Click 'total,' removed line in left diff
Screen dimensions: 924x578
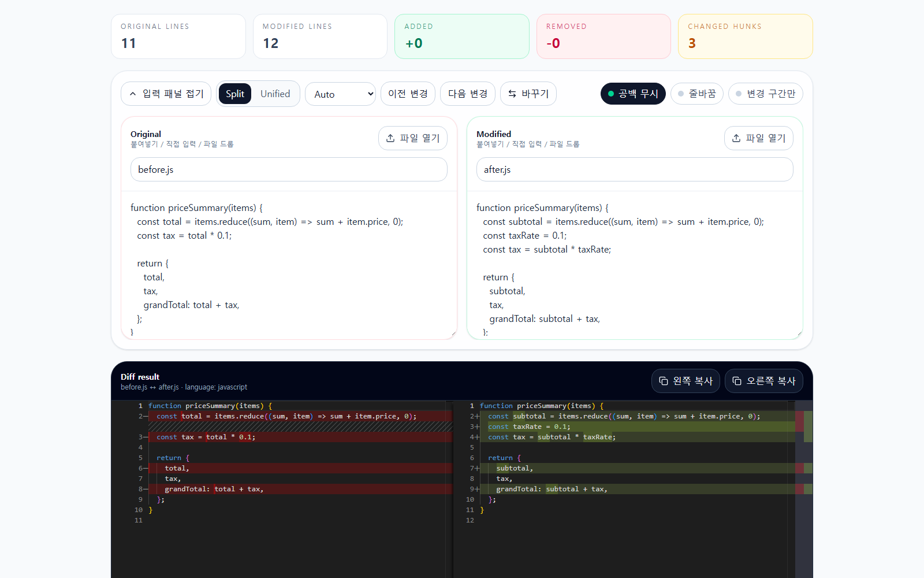click(177, 468)
